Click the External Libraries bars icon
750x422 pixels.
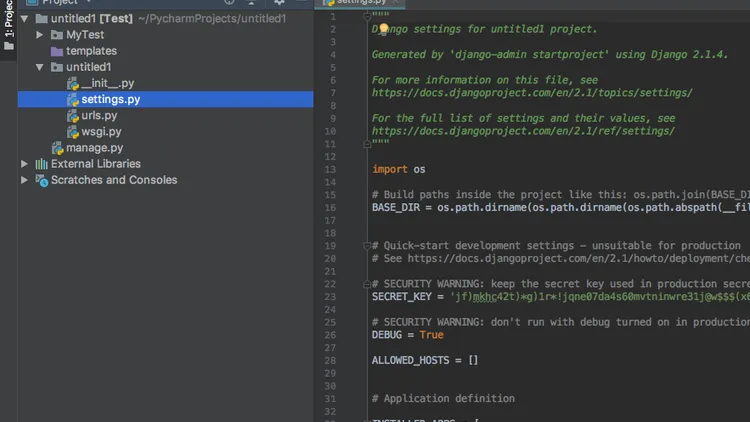coord(42,164)
